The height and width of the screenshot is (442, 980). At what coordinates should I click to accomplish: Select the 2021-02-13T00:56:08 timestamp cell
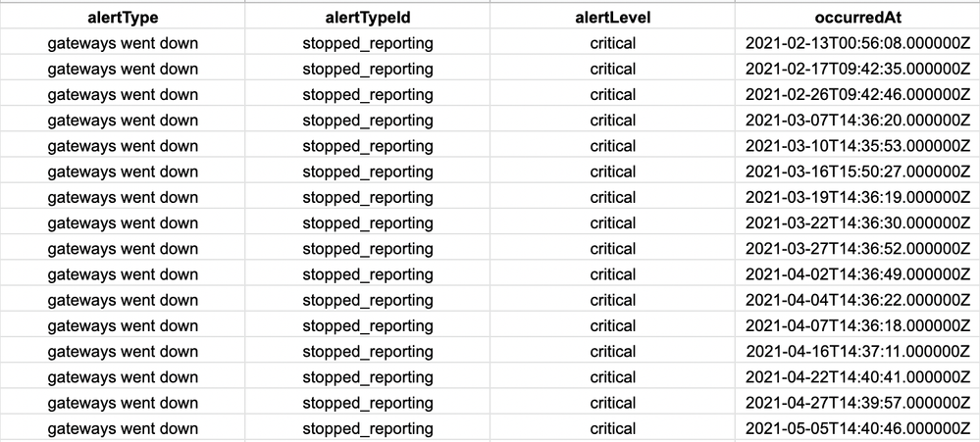click(x=856, y=43)
